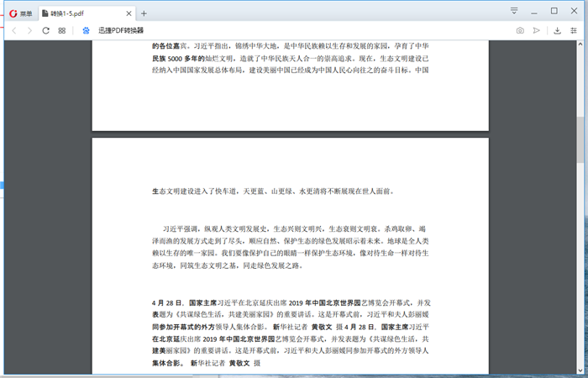The height and width of the screenshot is (378, 588).
Task: Click the send arrow icon
Action: (537, 30)
